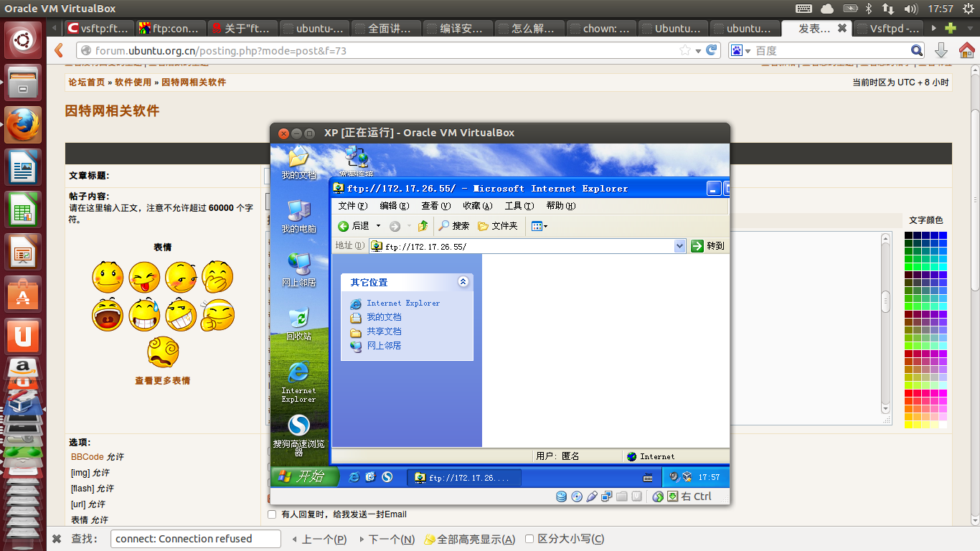The height and width of the screenshot is (551, 980).
Task: Open 查看更多表情 more smilies link
Action: 163,381
